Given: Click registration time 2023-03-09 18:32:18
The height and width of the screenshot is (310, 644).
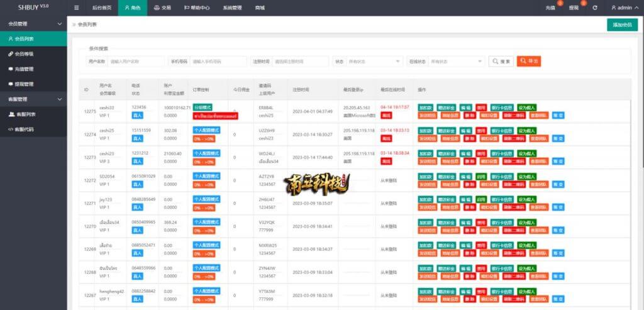Looking at the screenshot, I should [312, 295].
